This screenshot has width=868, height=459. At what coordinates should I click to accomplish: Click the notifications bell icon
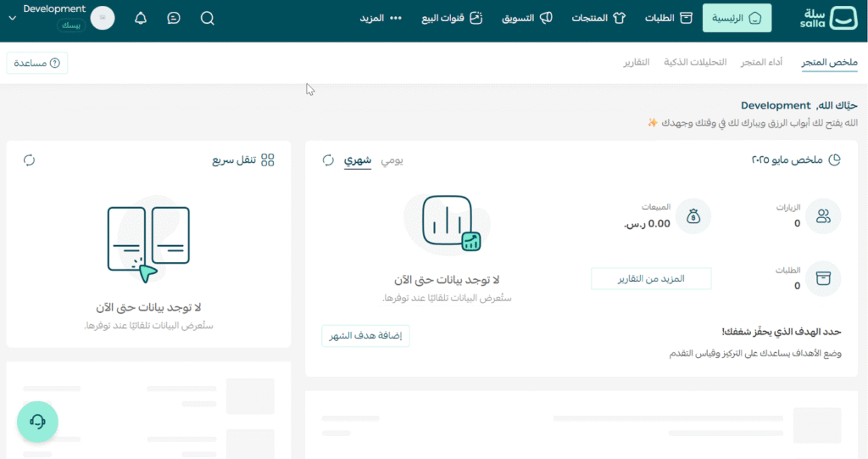tap(141, 18)
